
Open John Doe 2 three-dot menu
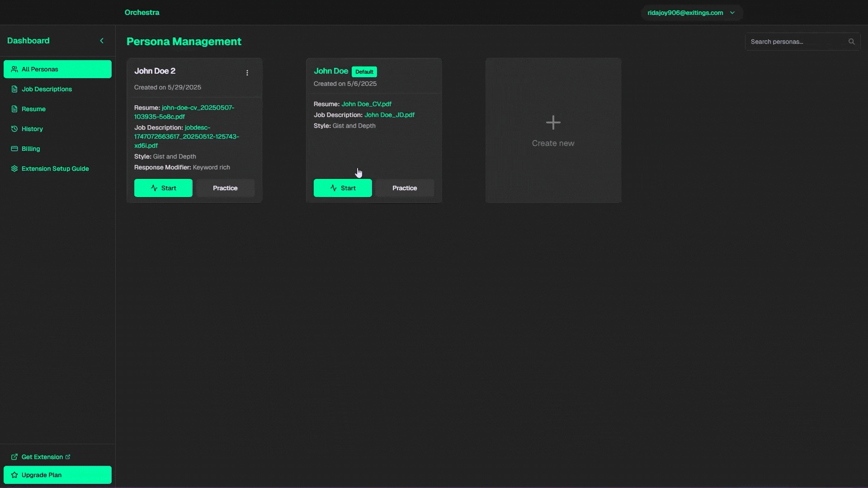click(247, 73)
